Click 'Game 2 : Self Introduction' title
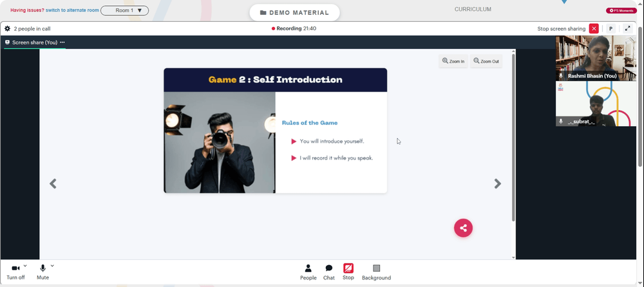The image size is (644, 287). pos(275,80)
